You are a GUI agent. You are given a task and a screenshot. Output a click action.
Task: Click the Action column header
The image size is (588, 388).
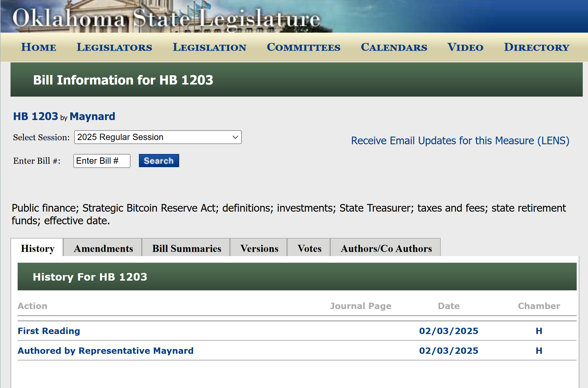[33, 306]
